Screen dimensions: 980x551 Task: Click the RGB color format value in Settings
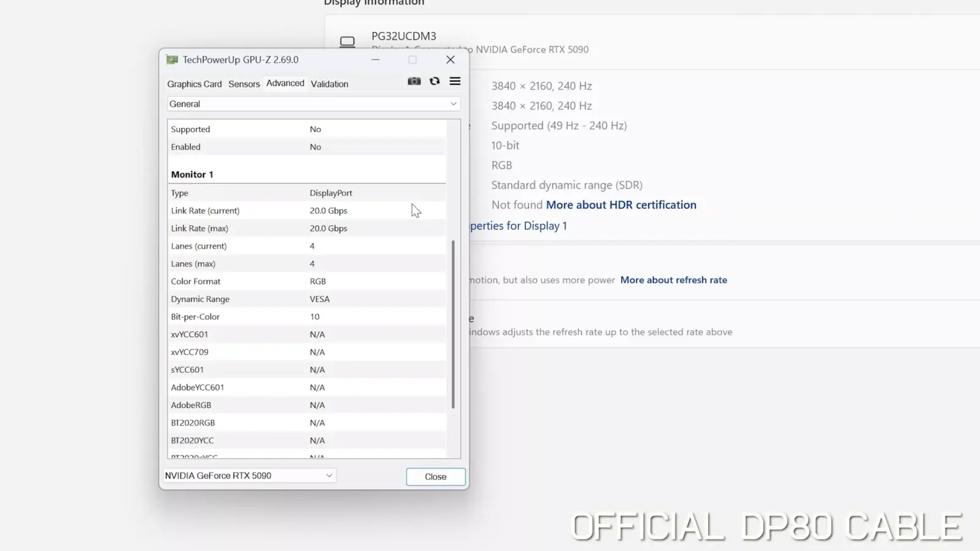tap(502, 165)
